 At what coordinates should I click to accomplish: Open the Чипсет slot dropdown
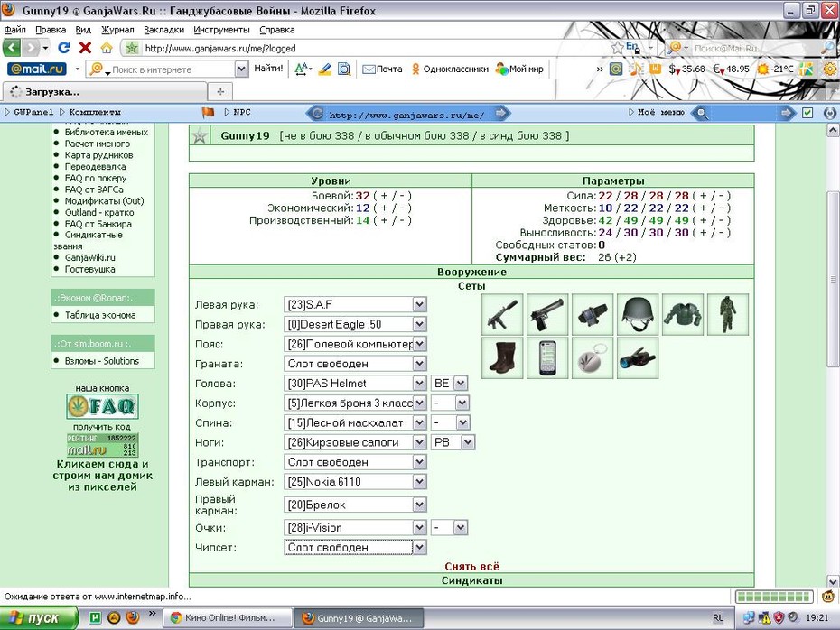coord(355,548)
